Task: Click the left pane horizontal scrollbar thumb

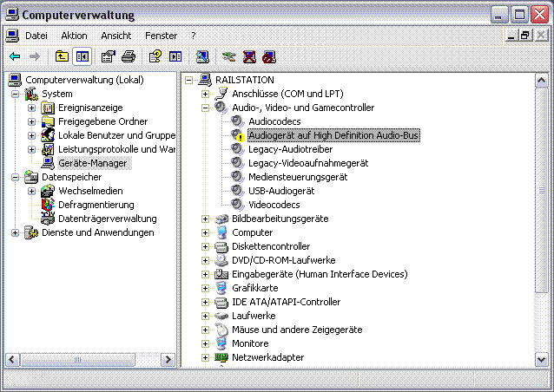Action: pos(77,360)
